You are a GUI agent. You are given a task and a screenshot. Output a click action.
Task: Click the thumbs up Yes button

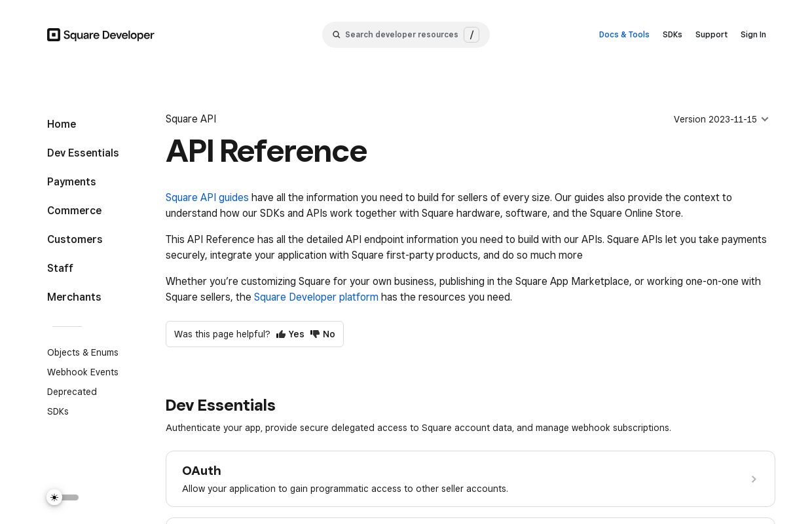pos(290,334)
